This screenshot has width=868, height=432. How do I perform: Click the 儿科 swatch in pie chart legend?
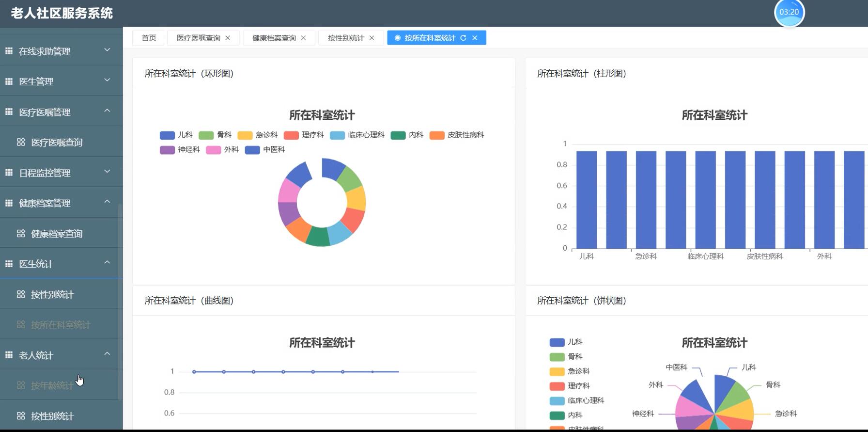(557, 342)
